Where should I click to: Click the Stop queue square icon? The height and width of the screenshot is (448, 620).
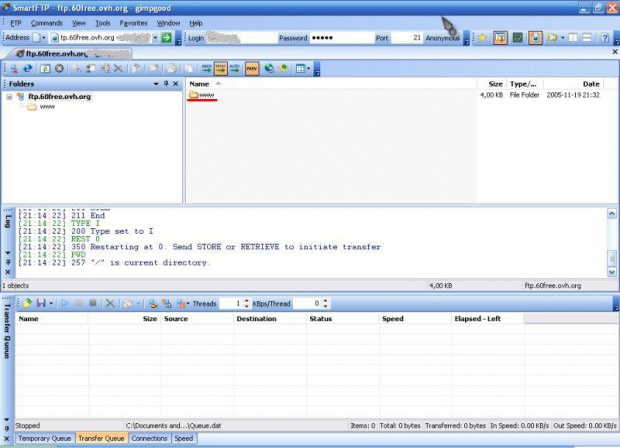tap(93, 303)
